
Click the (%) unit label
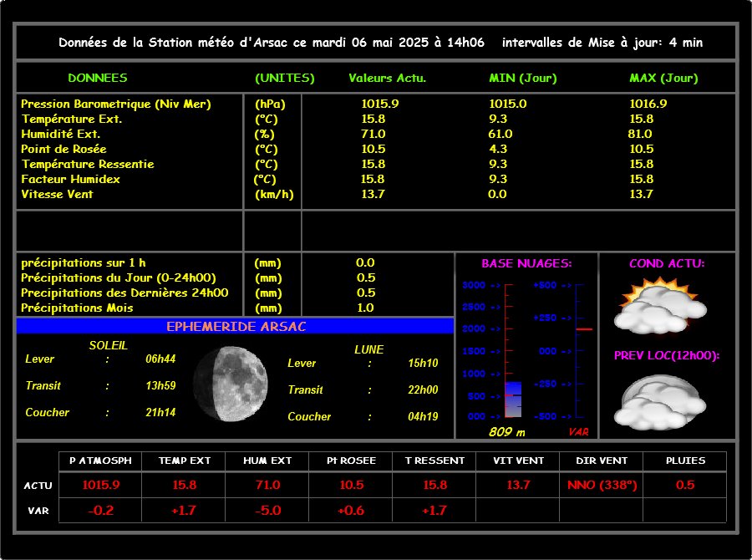(265, 134)
